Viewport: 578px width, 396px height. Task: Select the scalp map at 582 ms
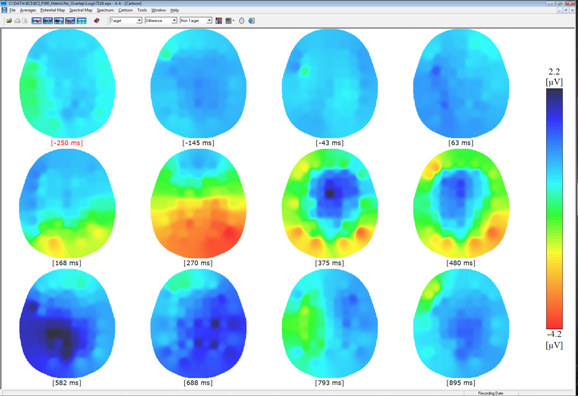point(67,323)
